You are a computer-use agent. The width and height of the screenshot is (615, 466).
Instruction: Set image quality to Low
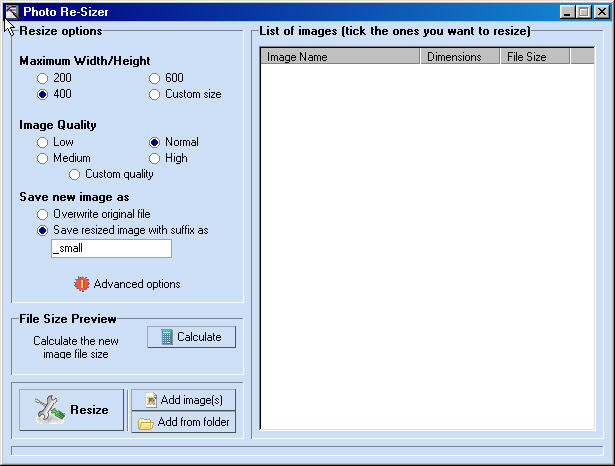tap(43, 142)
